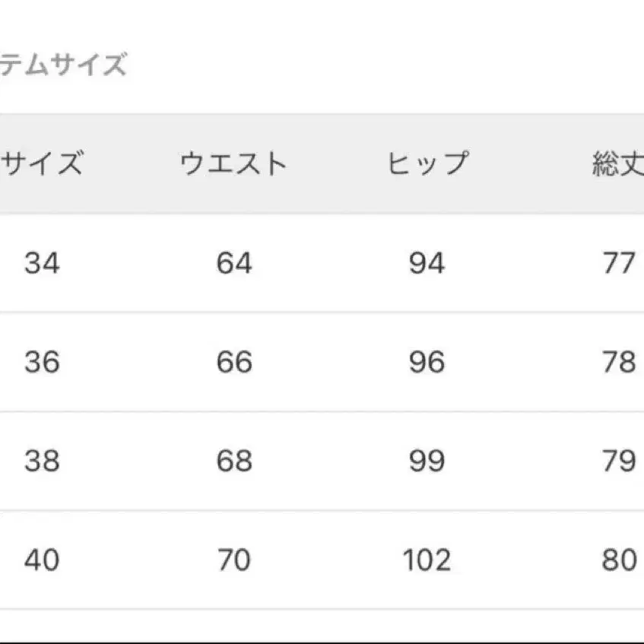Click waist value 66 cell
This screenshot has width=644, height=644.
(x=233, y=362)
